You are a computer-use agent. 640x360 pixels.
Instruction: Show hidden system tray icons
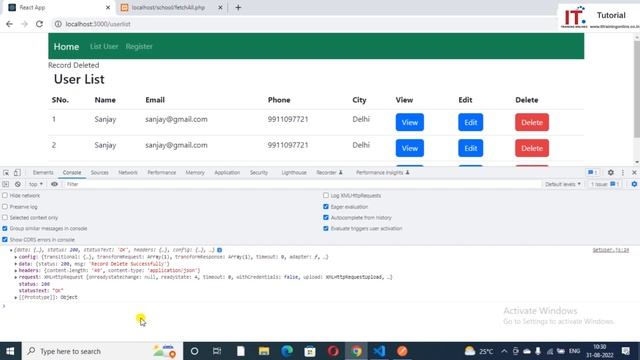pyautogui.click(x=504, y=351)
